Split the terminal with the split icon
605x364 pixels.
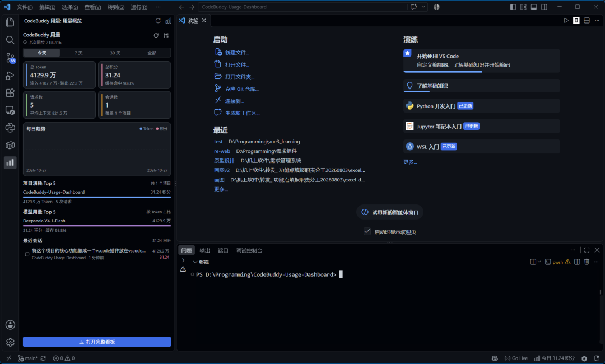(577, 262)
